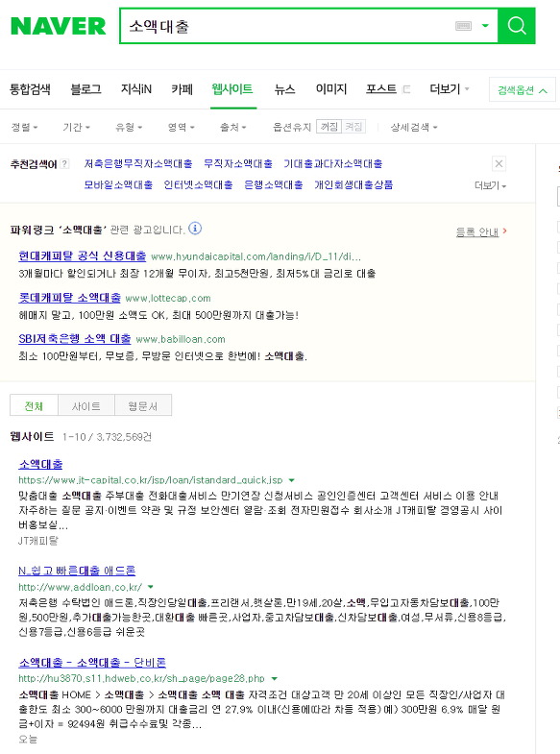This screenshot has width=560, height=754.
Task: Click the hu3870.s11.hdweb.co.kr result URL
Action: point(141,679)
